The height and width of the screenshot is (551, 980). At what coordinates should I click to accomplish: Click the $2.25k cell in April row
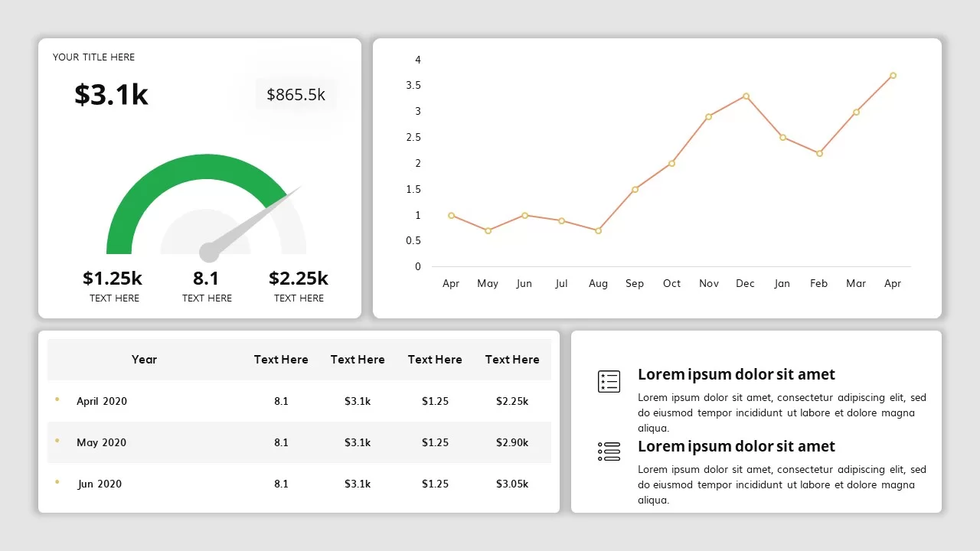click(512, 401)
